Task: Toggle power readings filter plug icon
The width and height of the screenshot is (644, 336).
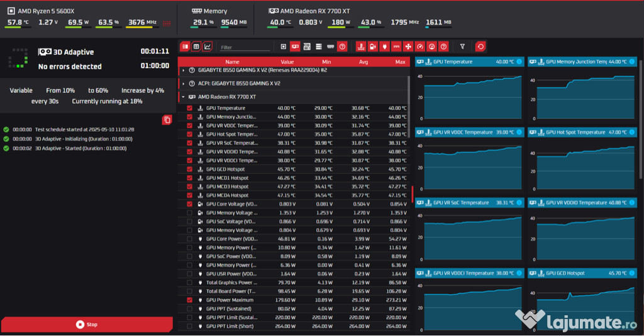Action: coord(384,46)
